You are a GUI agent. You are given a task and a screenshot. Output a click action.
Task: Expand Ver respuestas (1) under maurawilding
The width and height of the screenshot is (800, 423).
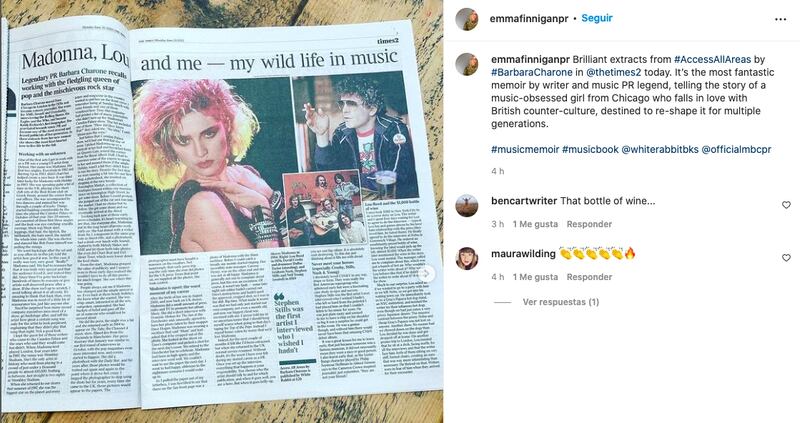[561, 302]
